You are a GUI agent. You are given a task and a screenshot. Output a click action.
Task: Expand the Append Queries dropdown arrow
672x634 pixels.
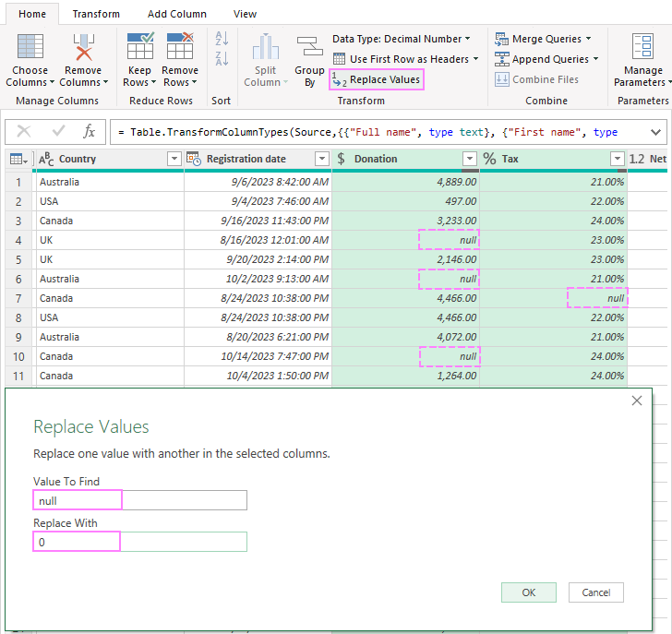tap(595, 59)
